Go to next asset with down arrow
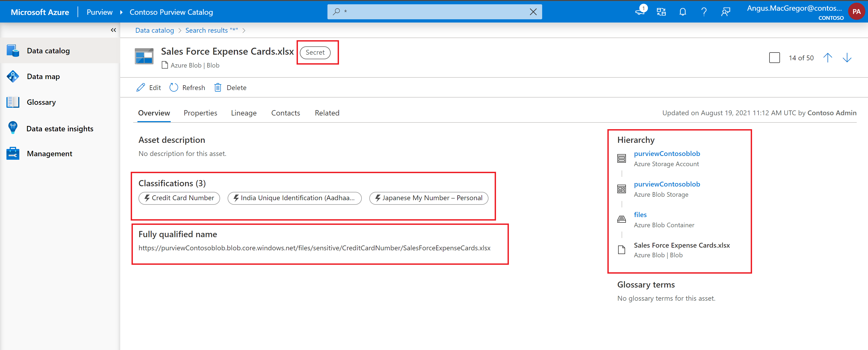868x350 pixels. pyautogui.click(x=847, y=58)
